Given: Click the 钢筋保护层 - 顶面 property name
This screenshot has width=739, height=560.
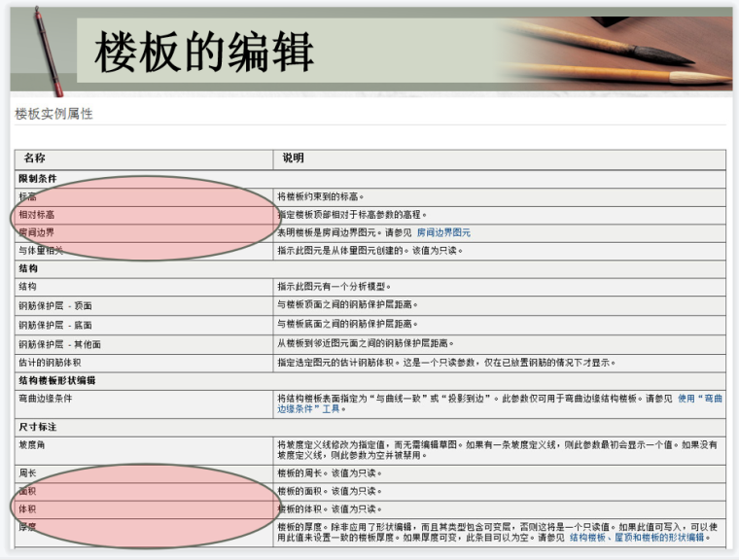Looking at the screenshot, I should (55, 306).
